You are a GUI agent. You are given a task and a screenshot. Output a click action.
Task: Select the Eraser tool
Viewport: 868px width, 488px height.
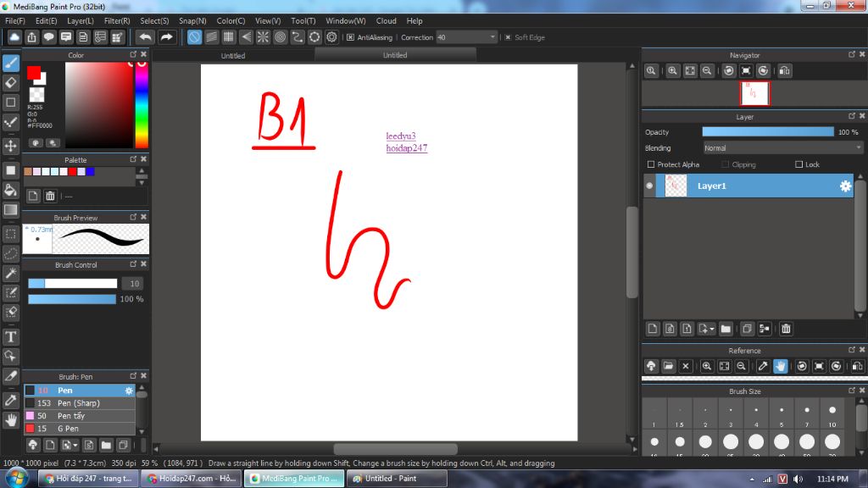[x=10, y=83]
